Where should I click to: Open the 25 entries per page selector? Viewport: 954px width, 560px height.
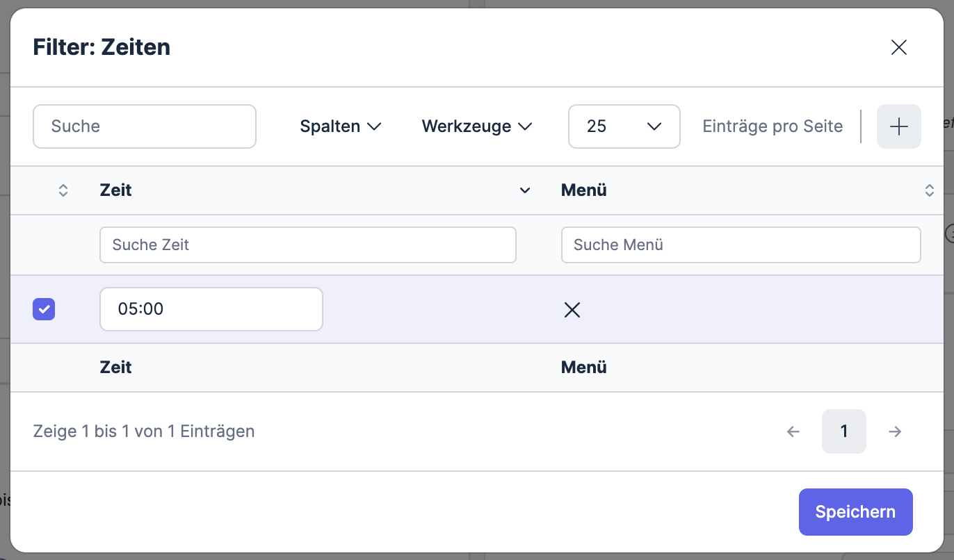coord(624,126)
